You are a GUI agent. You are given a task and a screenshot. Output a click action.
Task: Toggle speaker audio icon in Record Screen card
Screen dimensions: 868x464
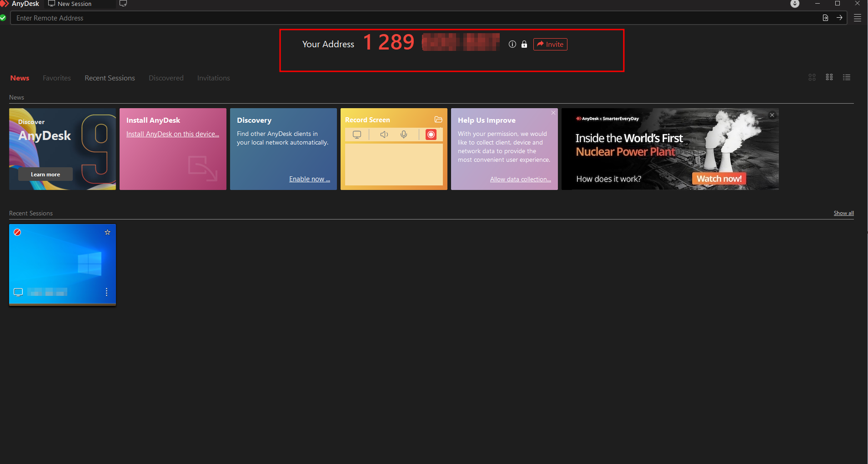384,135
